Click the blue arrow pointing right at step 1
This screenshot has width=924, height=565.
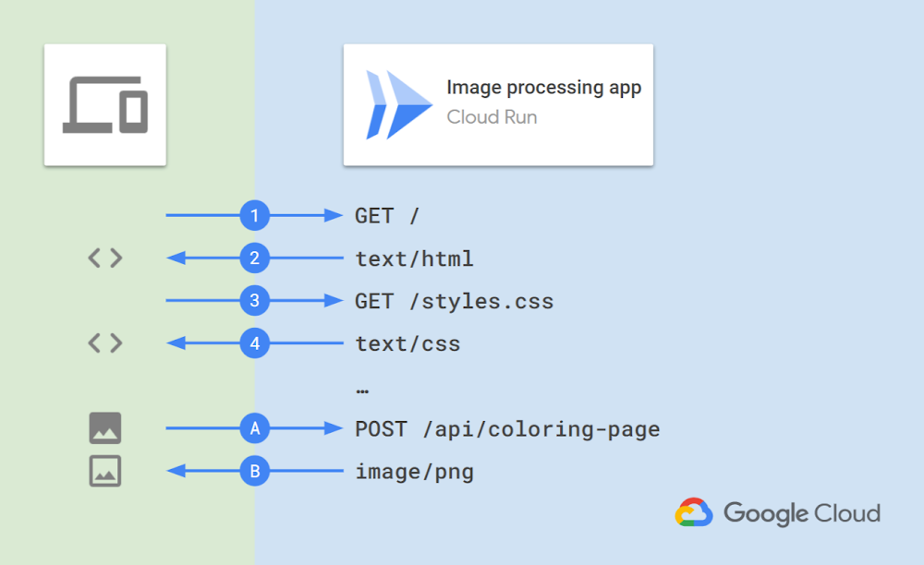pyautogui.click(x=305, y=215)
